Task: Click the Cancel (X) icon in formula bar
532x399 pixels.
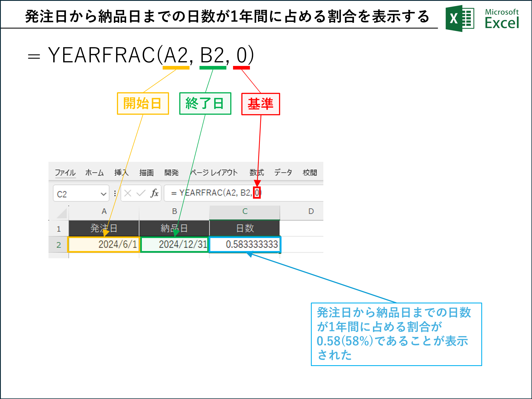Action: tap(127, 193)
